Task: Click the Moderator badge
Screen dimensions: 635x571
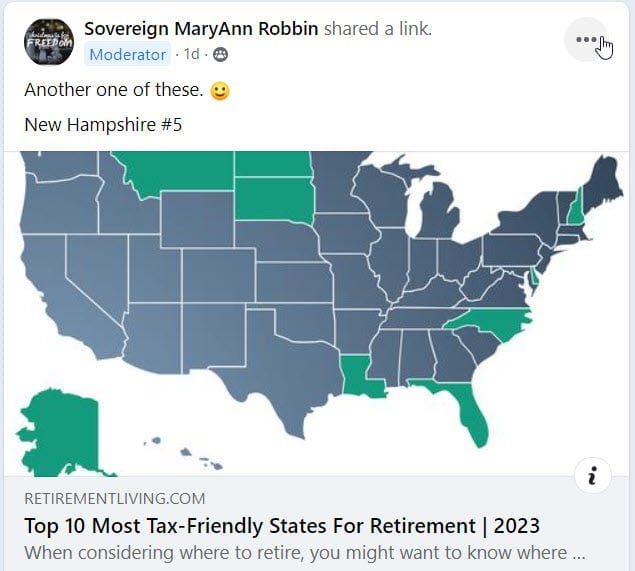Action: pyautogui.click(x=128, y=54)
